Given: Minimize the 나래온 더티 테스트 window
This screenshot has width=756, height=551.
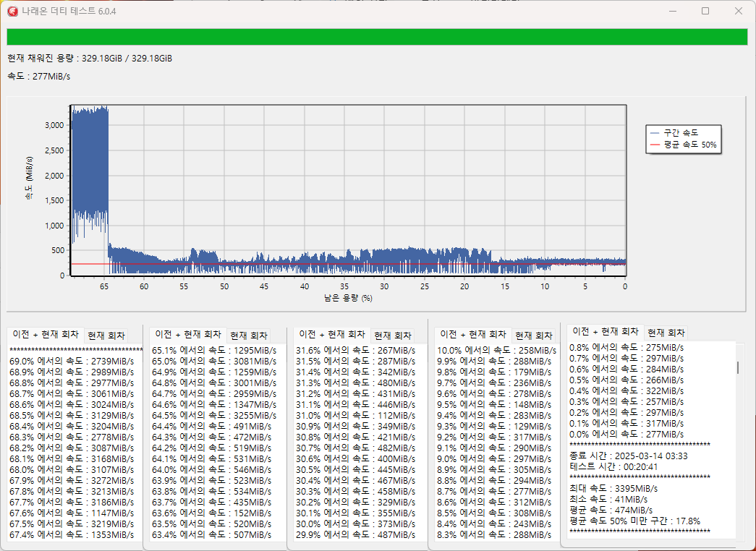Looking at the screenshot, I should [673, 11].
